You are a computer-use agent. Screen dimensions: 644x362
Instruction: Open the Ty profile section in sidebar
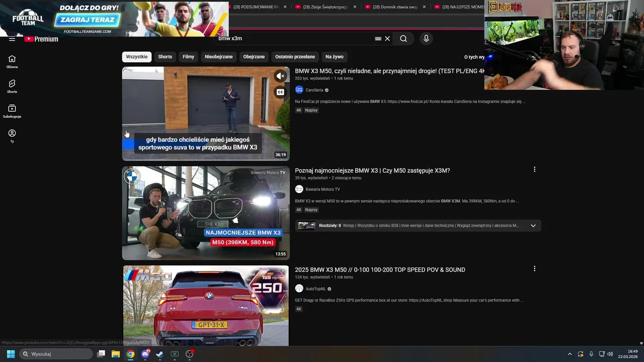pos(12,136)
